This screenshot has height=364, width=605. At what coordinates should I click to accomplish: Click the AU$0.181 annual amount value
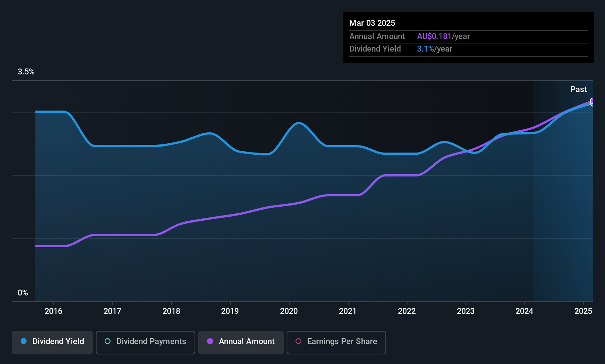coord(434,36)
